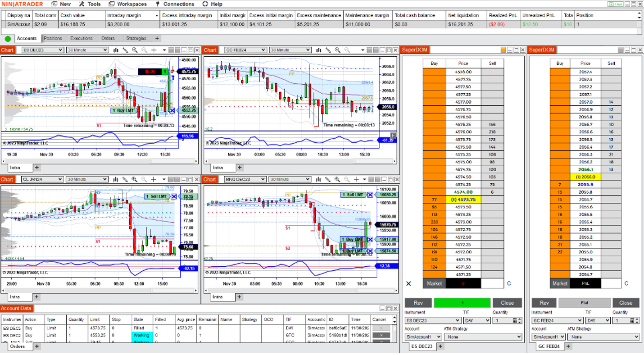Viewport: 644px width, 355px height.
Task: Open the ES DEC23 chart instrument selector
Action: [x=42, y=50]
